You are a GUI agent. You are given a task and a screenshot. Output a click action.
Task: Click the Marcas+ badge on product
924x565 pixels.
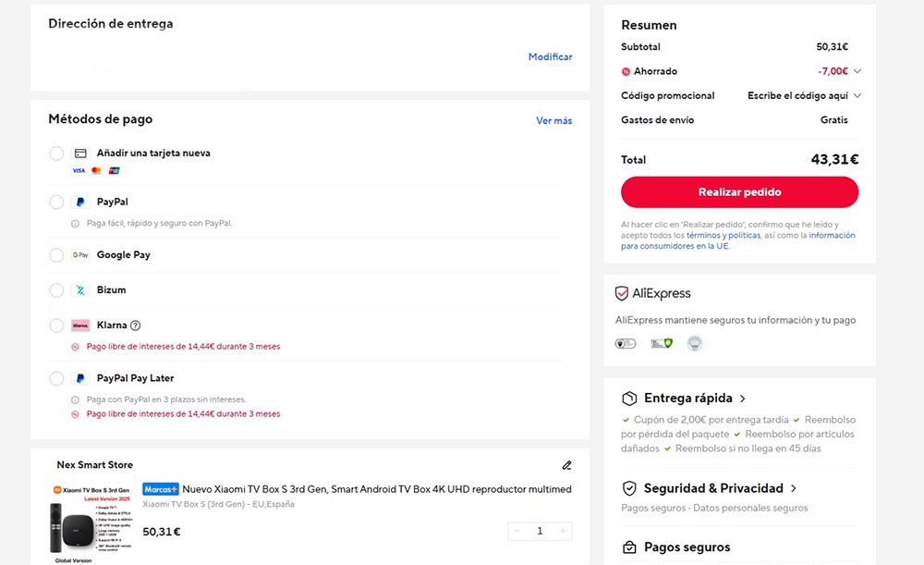pos(160,489)
